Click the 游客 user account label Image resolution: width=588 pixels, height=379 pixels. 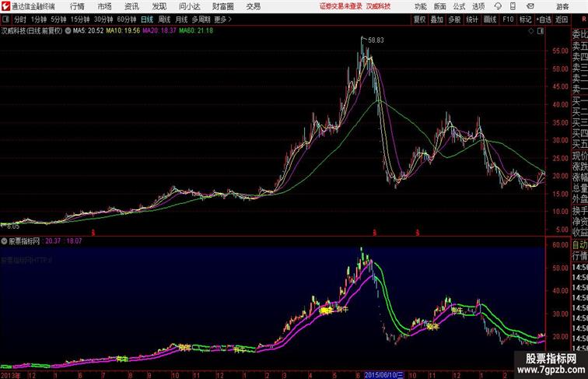click(x=562, y=6)
